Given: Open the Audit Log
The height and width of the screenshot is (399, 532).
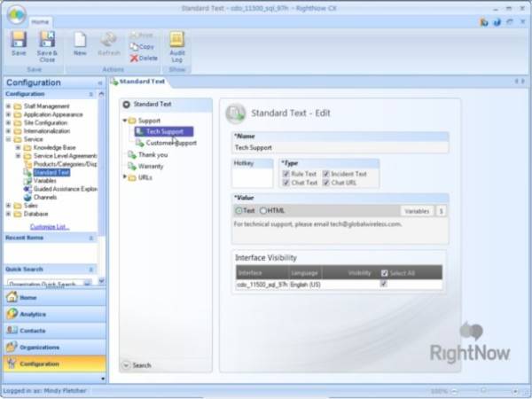Looking at the screenshot, I should tap(176, 46).
